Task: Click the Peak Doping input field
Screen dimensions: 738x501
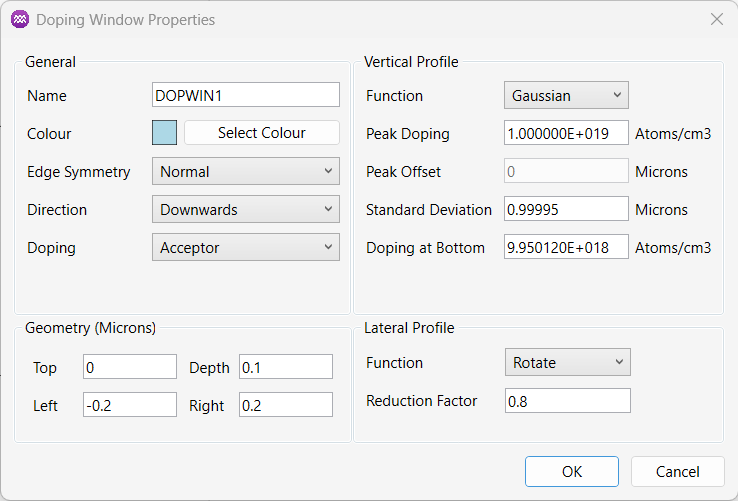Action: point(566,133)
